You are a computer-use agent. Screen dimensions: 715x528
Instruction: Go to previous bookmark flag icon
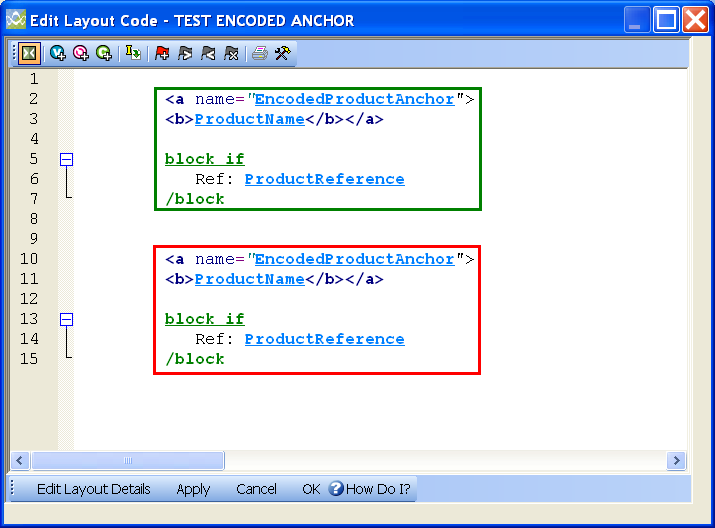click(208, 53)
